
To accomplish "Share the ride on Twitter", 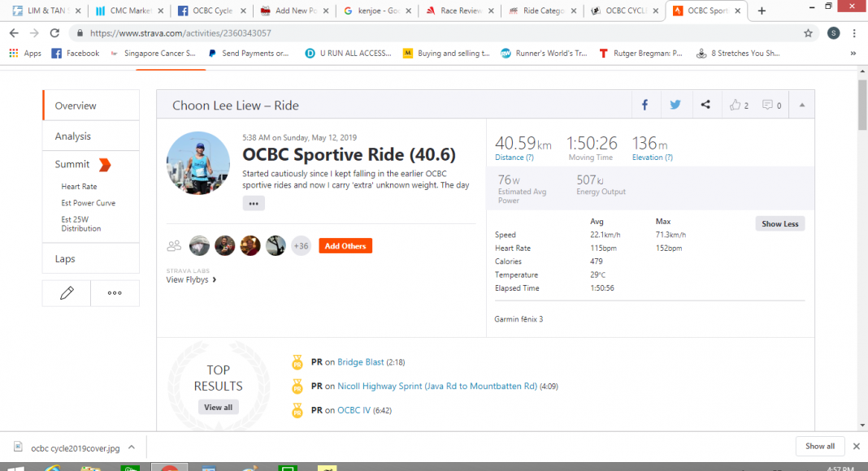I will [675, 105].
